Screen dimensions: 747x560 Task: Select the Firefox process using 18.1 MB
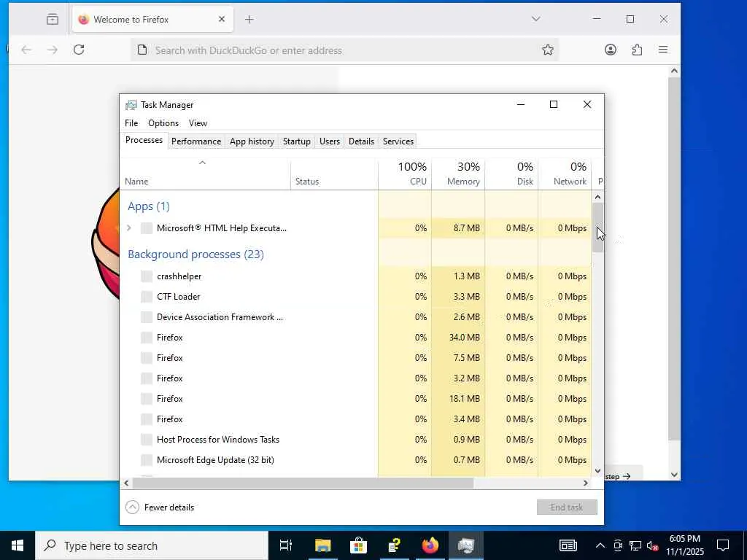(x=355, y=399)
